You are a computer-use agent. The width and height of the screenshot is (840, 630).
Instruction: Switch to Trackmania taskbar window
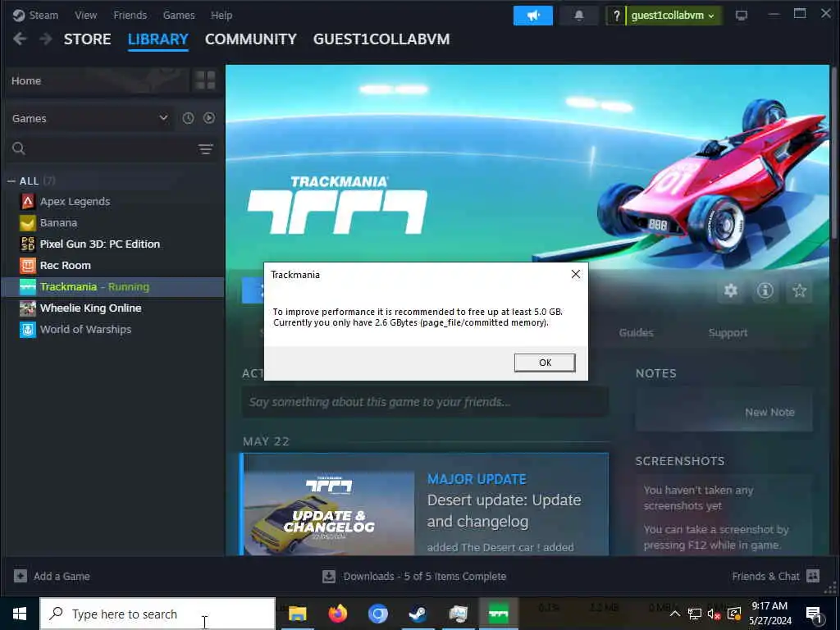coord(498,614)
